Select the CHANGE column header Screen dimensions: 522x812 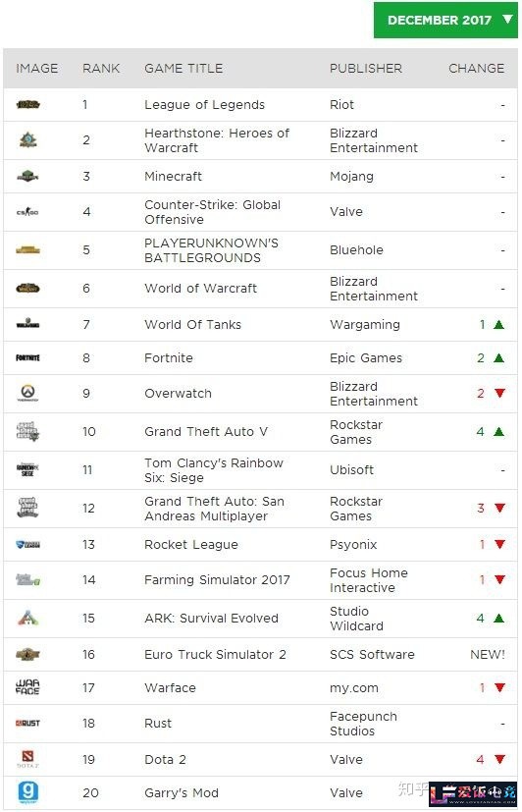click(x=476, y=69)
